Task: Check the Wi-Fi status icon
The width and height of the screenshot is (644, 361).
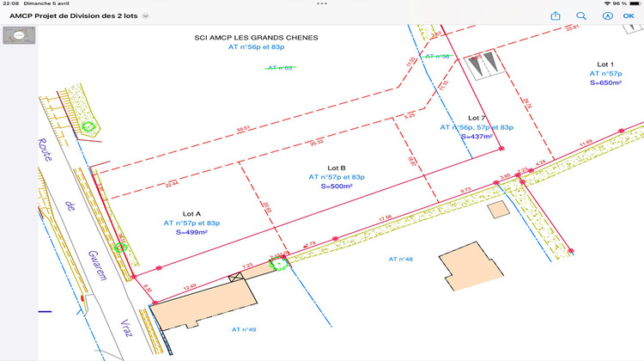Action: coord(607,3)
